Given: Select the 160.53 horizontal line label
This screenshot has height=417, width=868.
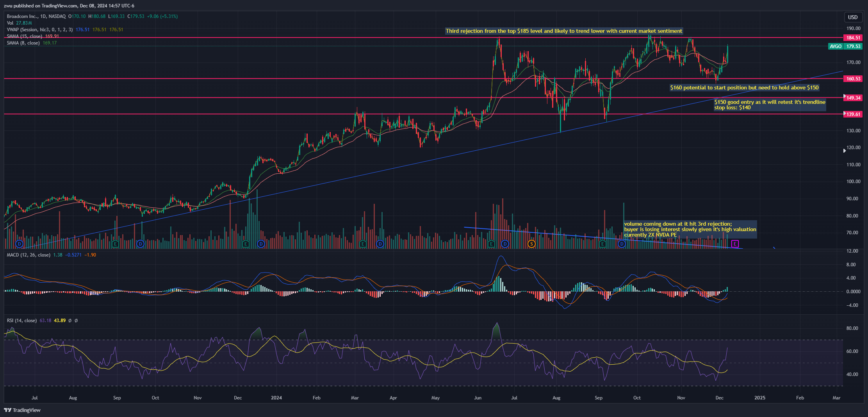Looking at the screenshot, I should click(x=853, y=79).
